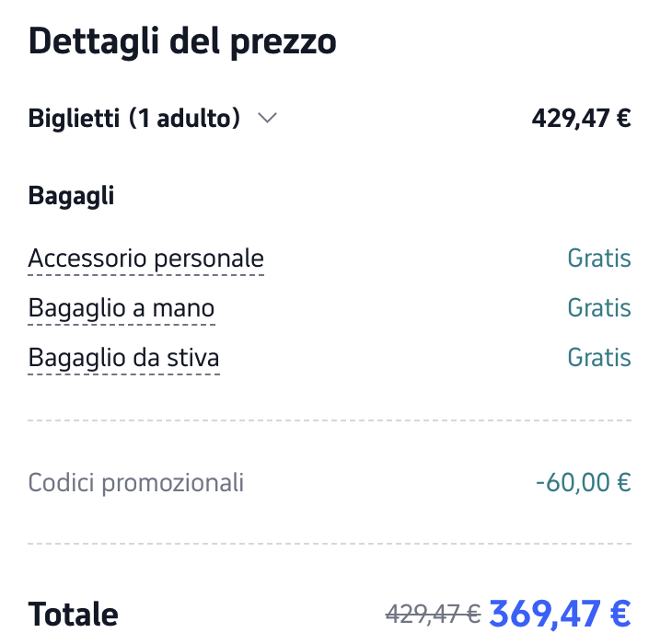The width and height of the screenshot is (672, 644).
Task: Open the Accessorio personale info link
Action: [146, 259]
